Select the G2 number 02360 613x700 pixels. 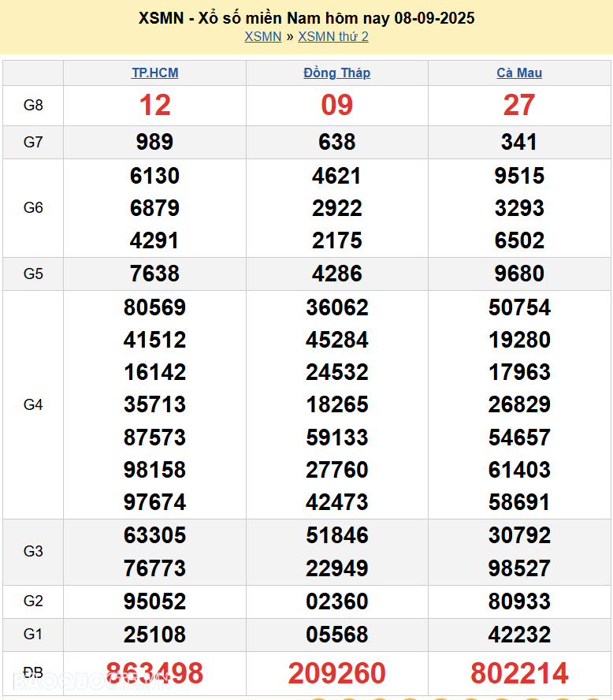336,601
